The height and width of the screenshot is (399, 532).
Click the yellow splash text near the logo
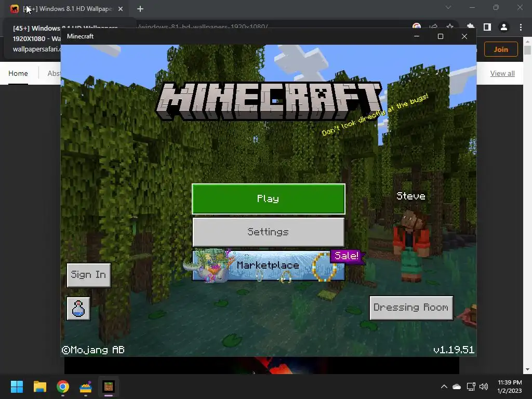pyautogui.click(x=375, y=114)
